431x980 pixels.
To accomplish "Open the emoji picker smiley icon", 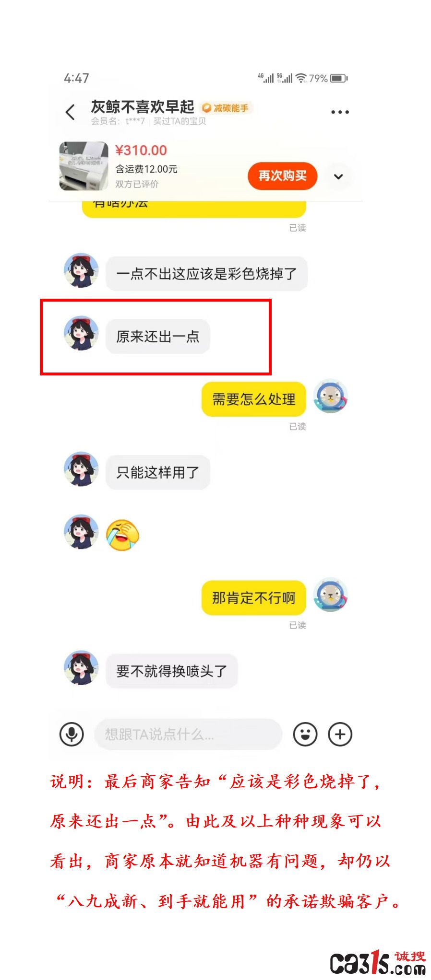I will (305, 734).
